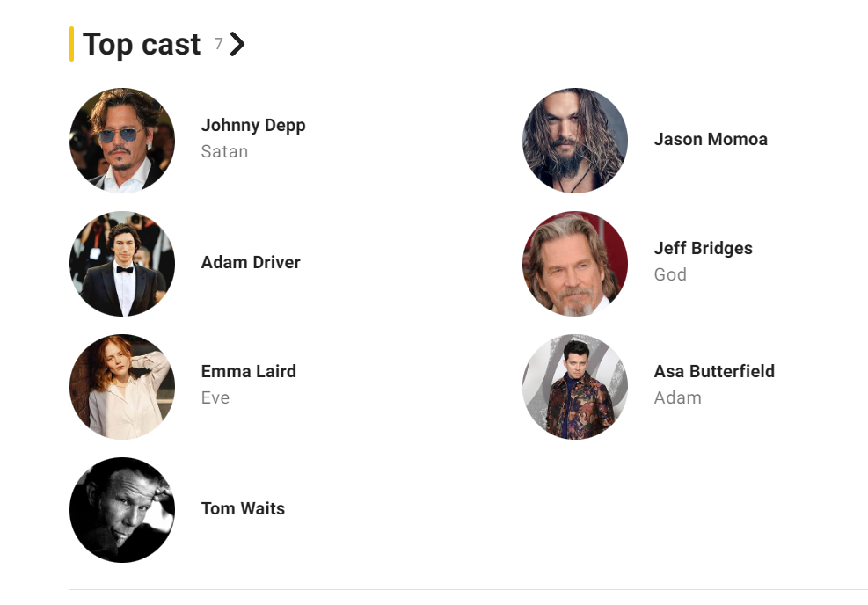Open Emma Laird's cast thumbnail
The height and width of the screenshot is (605, 868).
(x=122, y=386)
